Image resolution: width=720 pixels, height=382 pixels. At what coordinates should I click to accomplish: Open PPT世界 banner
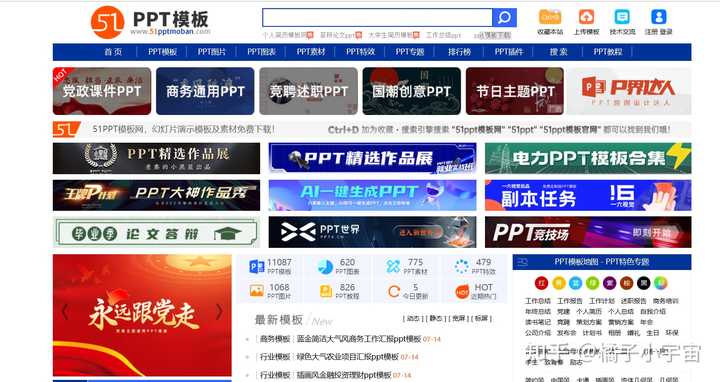point(372,232)
